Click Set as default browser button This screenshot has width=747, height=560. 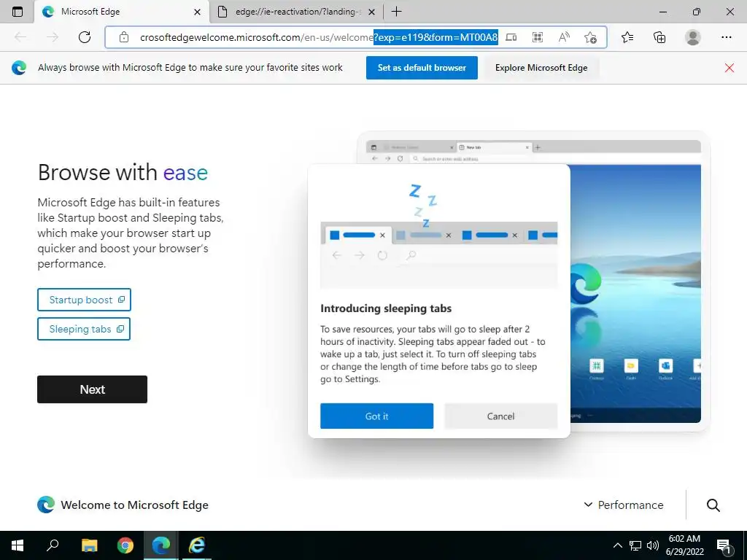[x=422, y=68]
